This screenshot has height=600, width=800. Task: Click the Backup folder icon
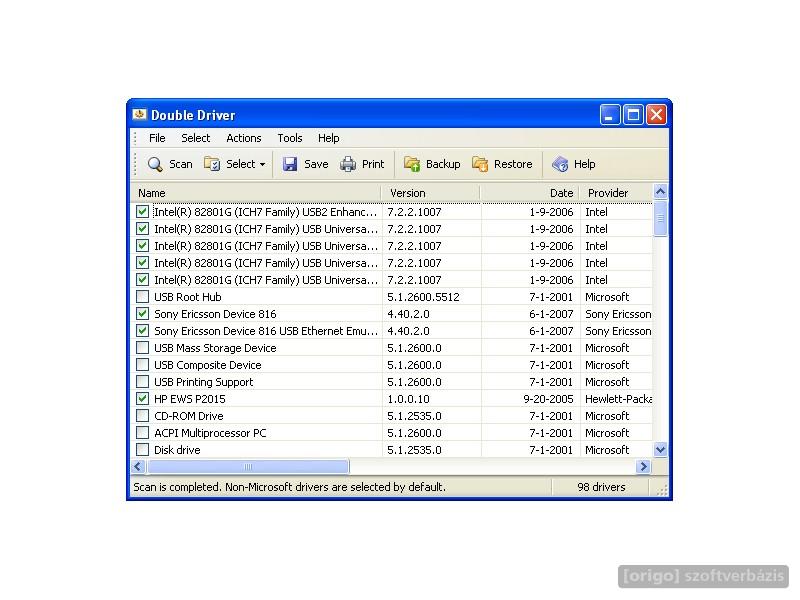point(412,164)
